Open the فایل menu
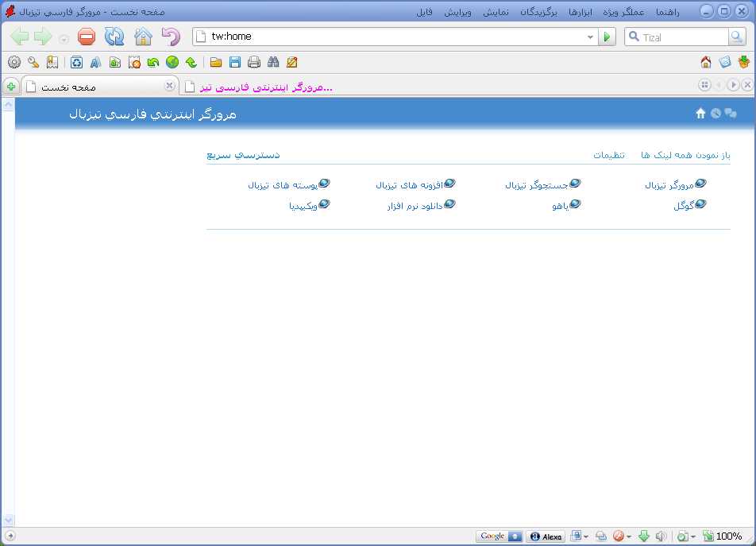Image resolution: width=756 pixels, height=546 pixels. tap(424, 12)
